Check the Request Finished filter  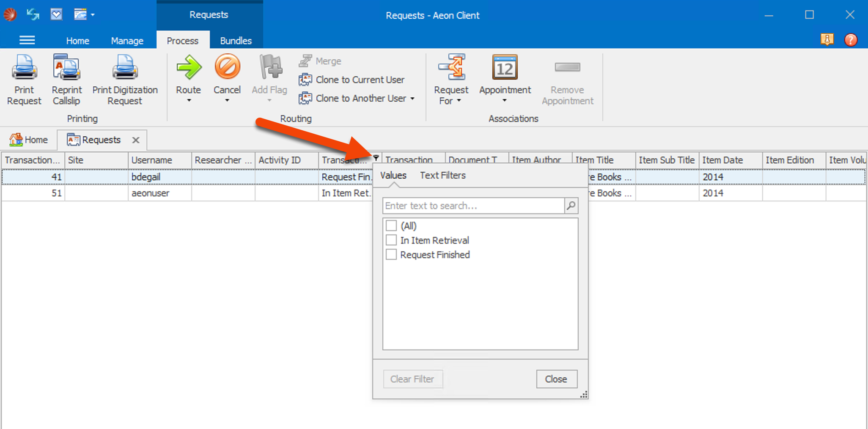[391, 254]
